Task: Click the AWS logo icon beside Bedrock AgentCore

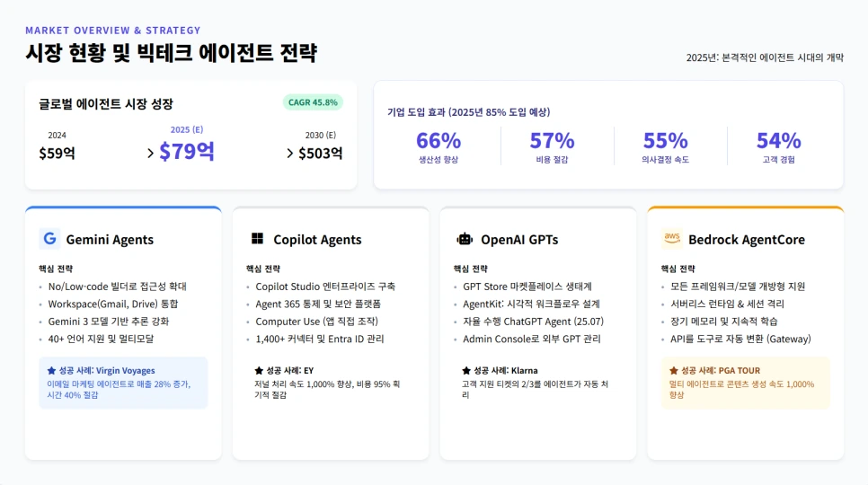Action: [672, 239]
